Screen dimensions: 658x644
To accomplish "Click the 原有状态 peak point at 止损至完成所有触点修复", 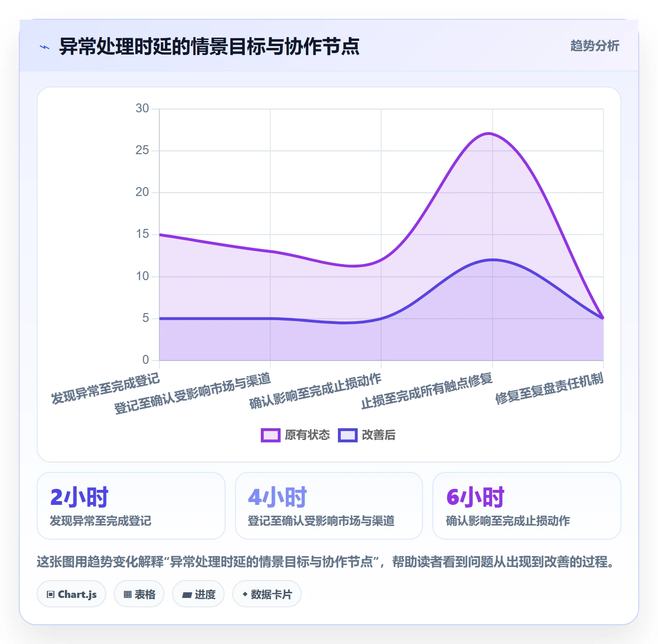I will coord(492,134).
